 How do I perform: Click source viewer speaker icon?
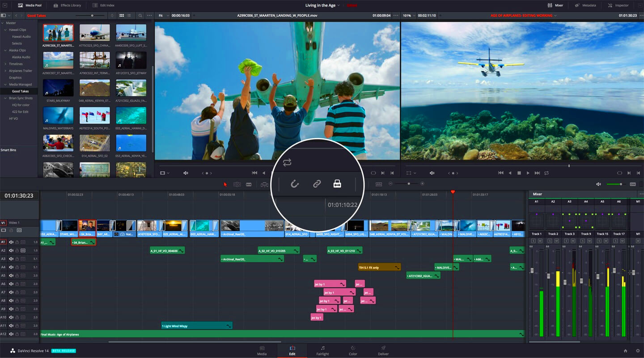click(x=186, y=173)
